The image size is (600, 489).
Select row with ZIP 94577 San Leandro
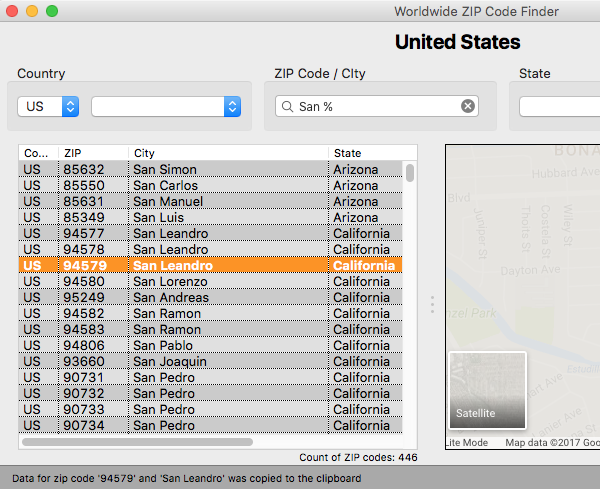click(x=210, y=233)
